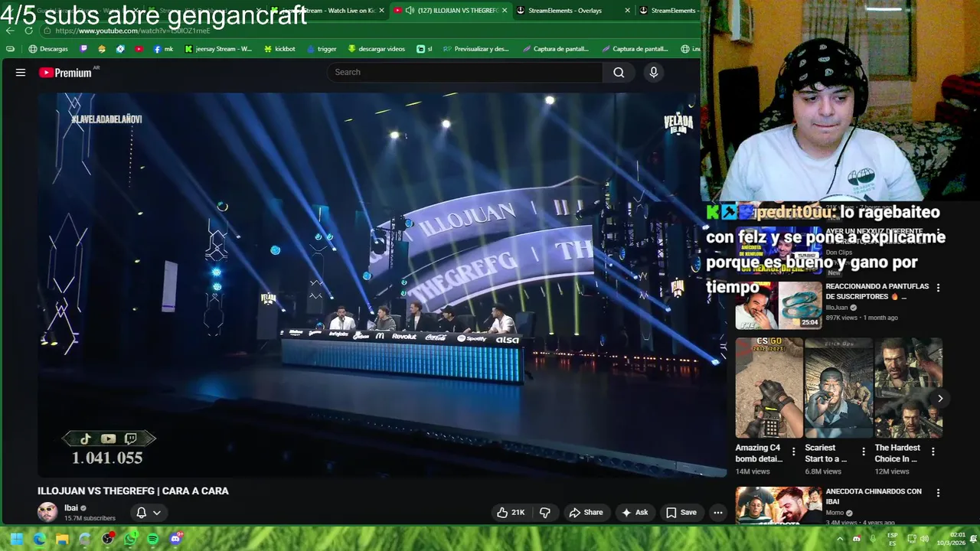The height and width of the screenshot is (551, 980).
Task: Open the Descargas bookmark
Action: pos(47,48)
